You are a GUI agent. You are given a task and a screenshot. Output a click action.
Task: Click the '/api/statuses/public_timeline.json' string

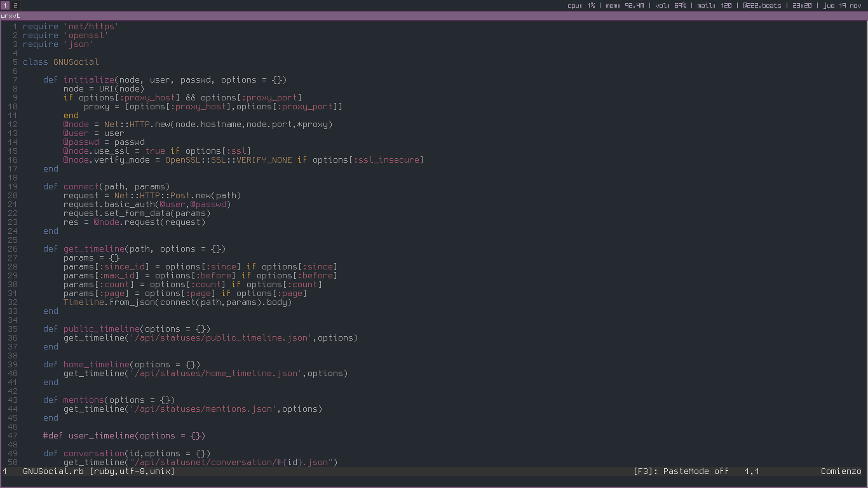(x=220, y=337)
